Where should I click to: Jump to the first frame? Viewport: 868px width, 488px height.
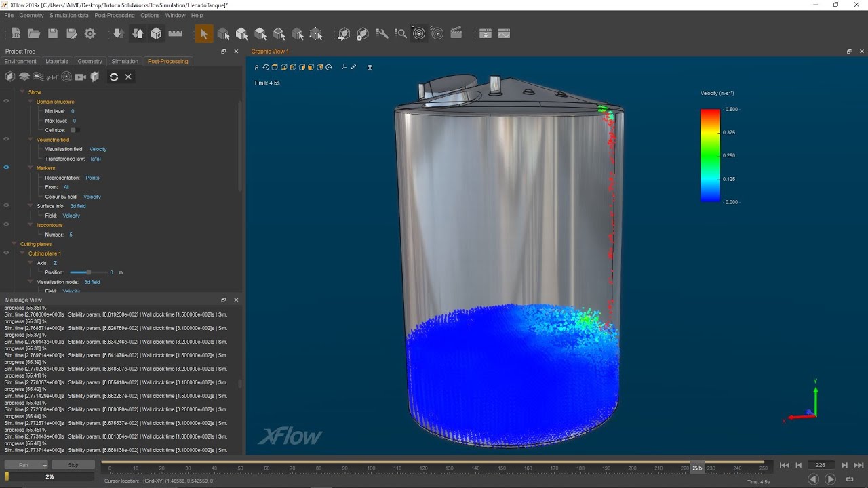click(785, 465)
